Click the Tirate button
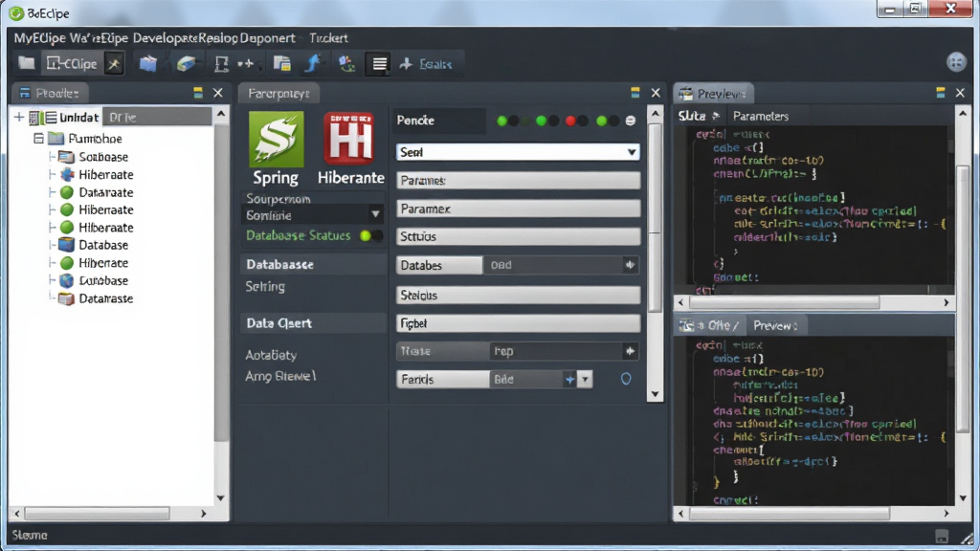Screen dimensions: 980x551 coord(442,351)
